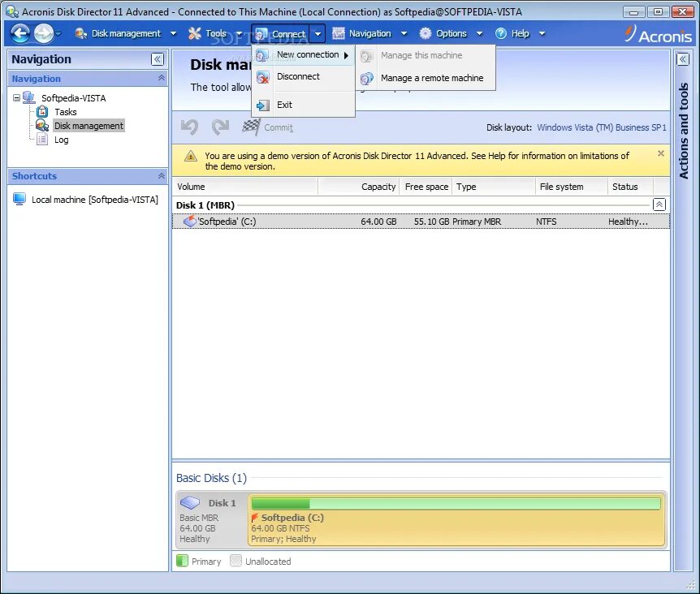Click the warning triangle icon in banner
Image resolution: width=700 pixels, height=594 pixels.
click(x=191, y=156)
